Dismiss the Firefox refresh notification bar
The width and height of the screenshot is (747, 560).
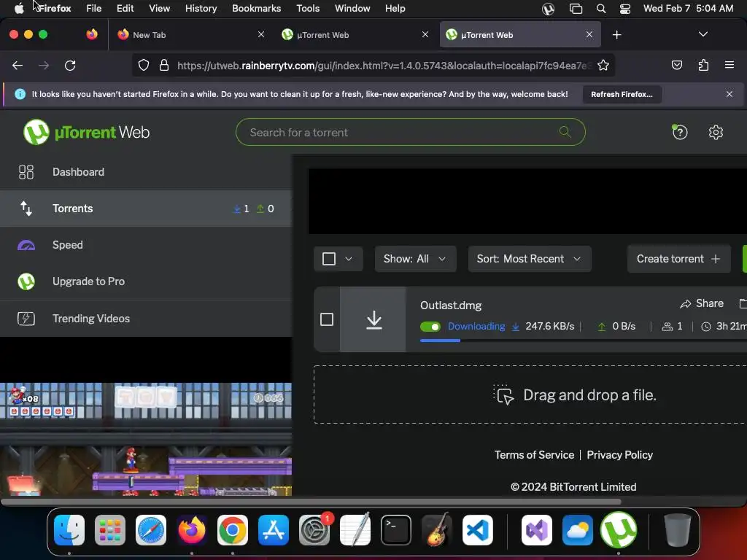click(x=729, y=94)
